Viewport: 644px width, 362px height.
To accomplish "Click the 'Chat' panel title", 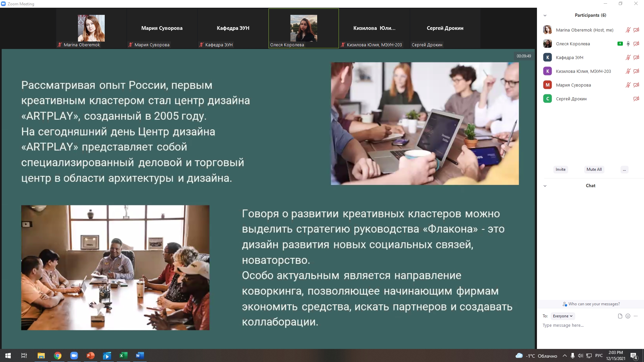I will (591, 186).
